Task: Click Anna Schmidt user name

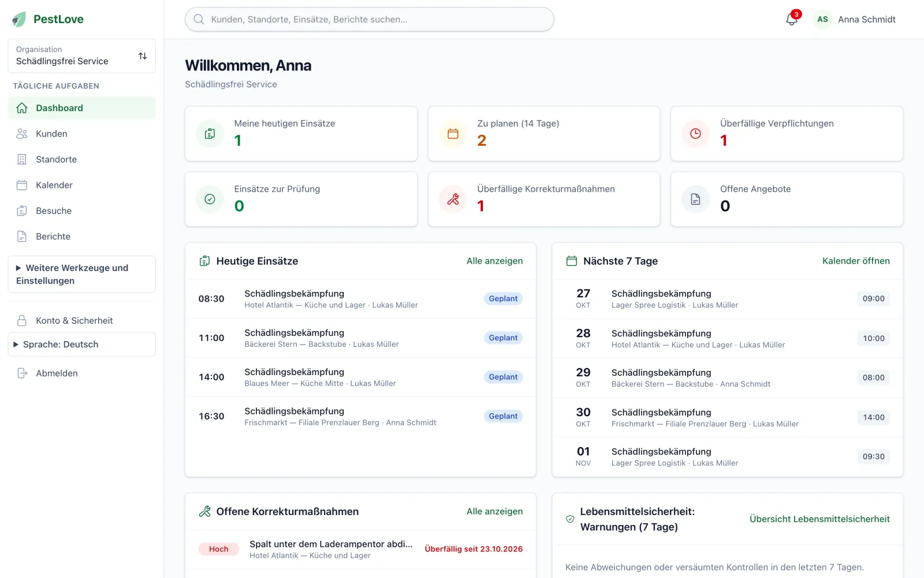Action: pyautogui.click(x=866, y=19)
